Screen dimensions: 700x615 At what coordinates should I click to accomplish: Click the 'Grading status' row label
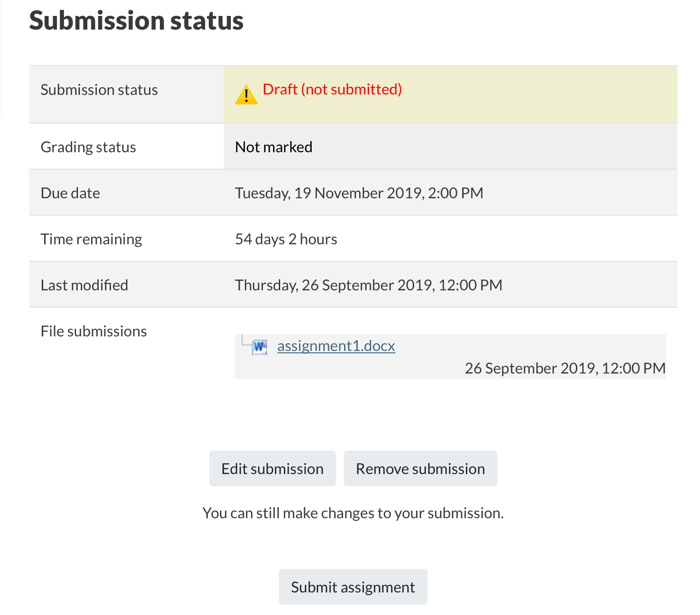click(88, 147)
